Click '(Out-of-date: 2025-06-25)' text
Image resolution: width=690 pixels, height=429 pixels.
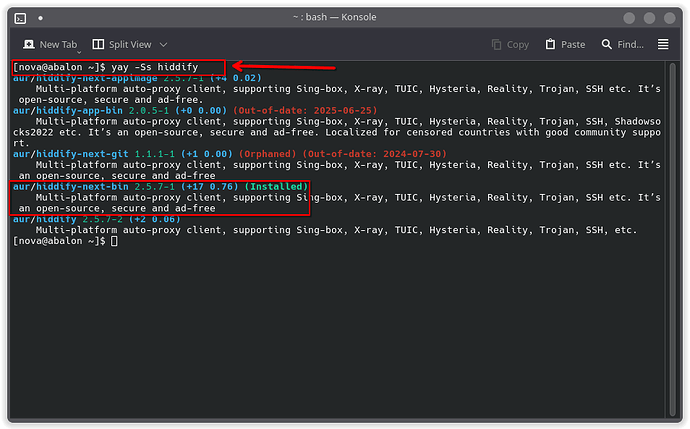(305, 110)
